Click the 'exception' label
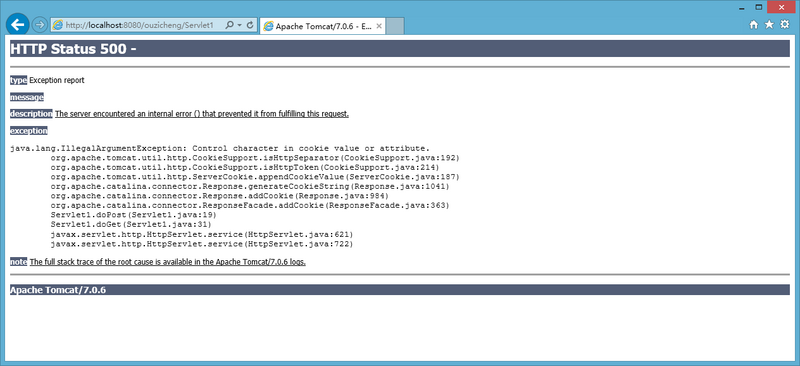The height and width of the screenshot is (366, 800). [x=29, y=131]
